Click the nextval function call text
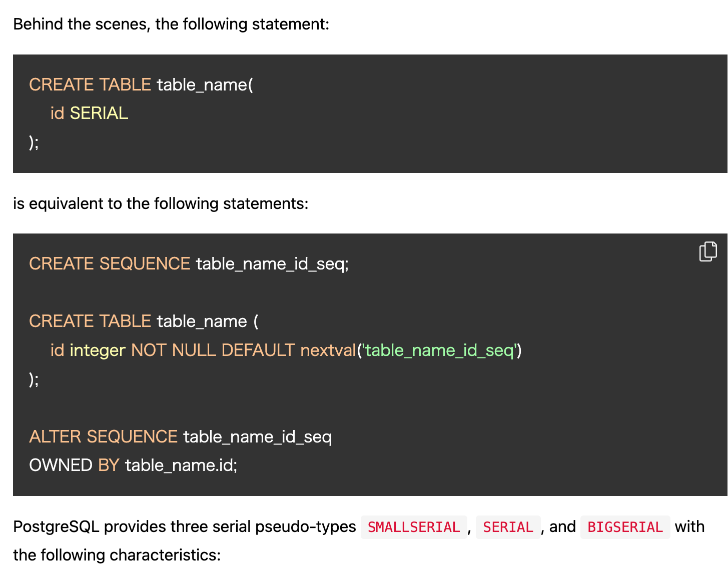Viewport: 728px width, 581px height. [328, 350]
